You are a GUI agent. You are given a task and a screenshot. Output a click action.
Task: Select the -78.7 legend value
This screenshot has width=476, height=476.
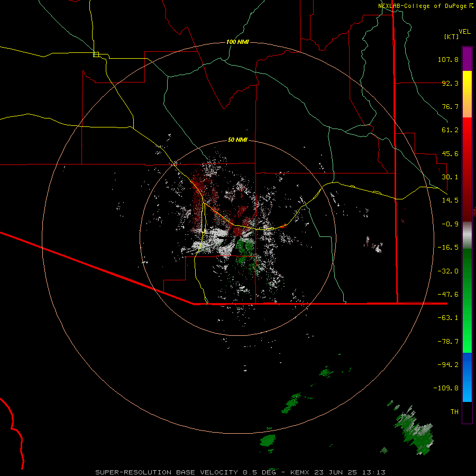pos(448,342)
